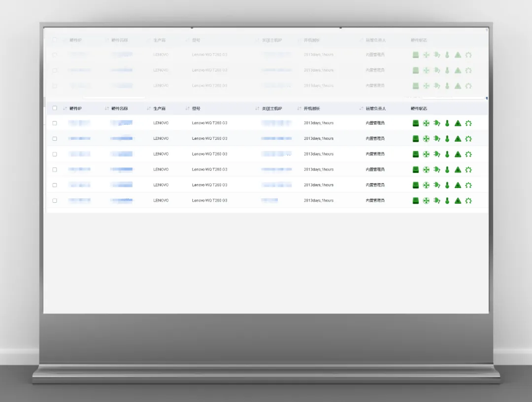This screenshot has height=402, width=532.
Task: Open associated host IP link in sixth row
Action: click(x=270, y=200)
